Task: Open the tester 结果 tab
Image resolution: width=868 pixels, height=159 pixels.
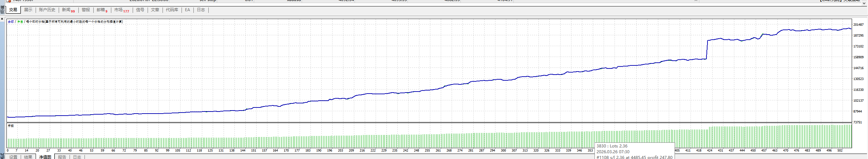Action: (x=28, y=157)
